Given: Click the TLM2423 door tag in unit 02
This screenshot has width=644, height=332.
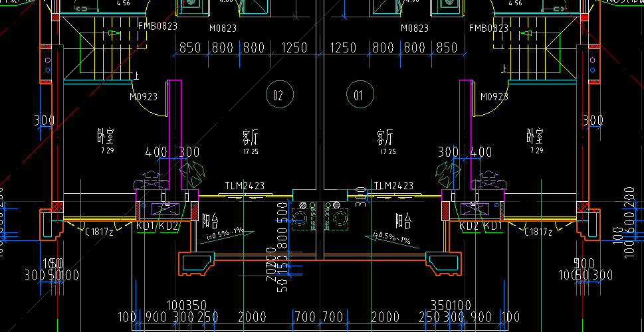Looking at the screenshot, I should coord(245,186).
